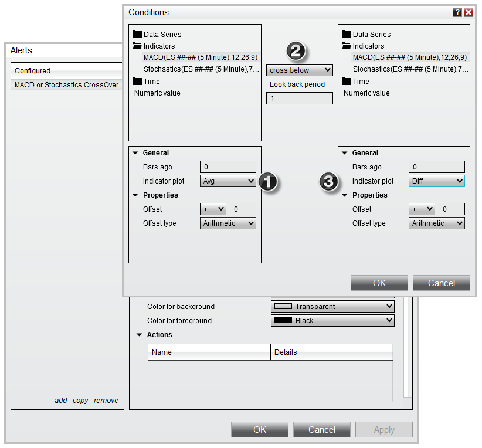The width and height of the screenshot is (482, 448).
Task: Open the left Time folder
Action: point(138,82)
